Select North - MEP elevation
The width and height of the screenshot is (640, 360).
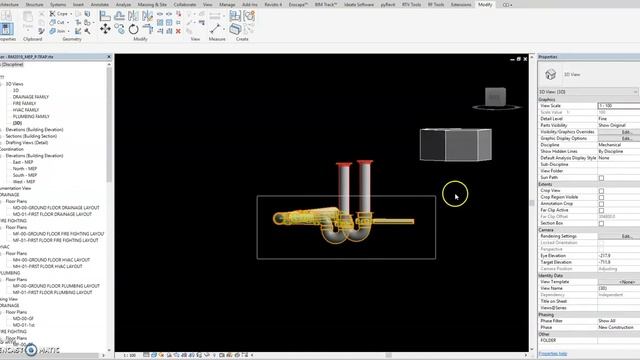[25, 169]
